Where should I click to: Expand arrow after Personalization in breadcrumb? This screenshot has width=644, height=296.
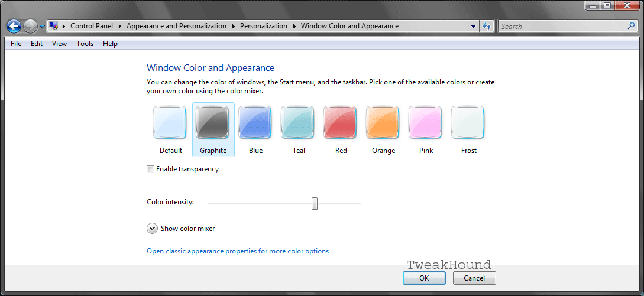294,26
